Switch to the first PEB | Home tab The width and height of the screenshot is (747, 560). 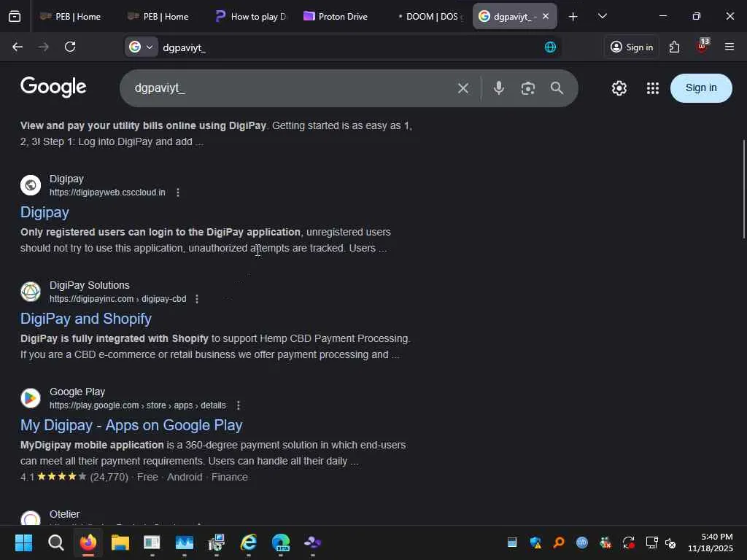point(71,17)
